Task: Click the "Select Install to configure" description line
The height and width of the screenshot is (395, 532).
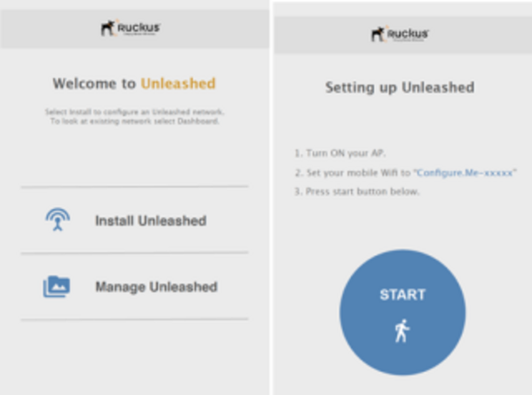Action: (135, 112)
